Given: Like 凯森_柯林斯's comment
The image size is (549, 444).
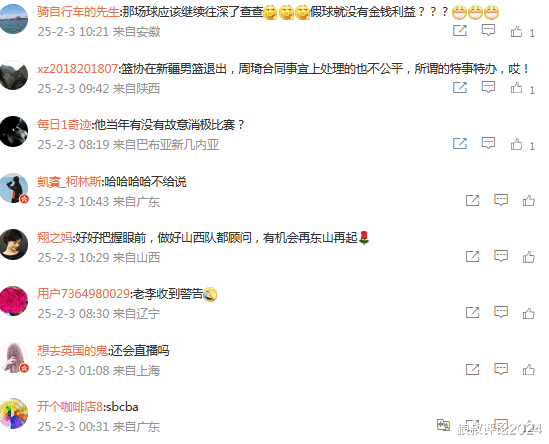Looking at the screenshot, I should click(x=529, y=200).
